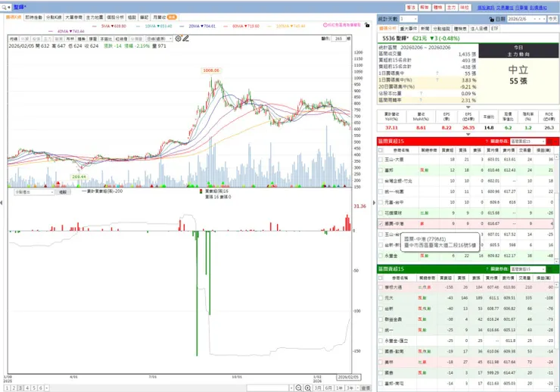Click the 顯示 265 bars input field
The width and height of the screenshot is (560, 392).
pyautogui.click(x=339, y=39)
